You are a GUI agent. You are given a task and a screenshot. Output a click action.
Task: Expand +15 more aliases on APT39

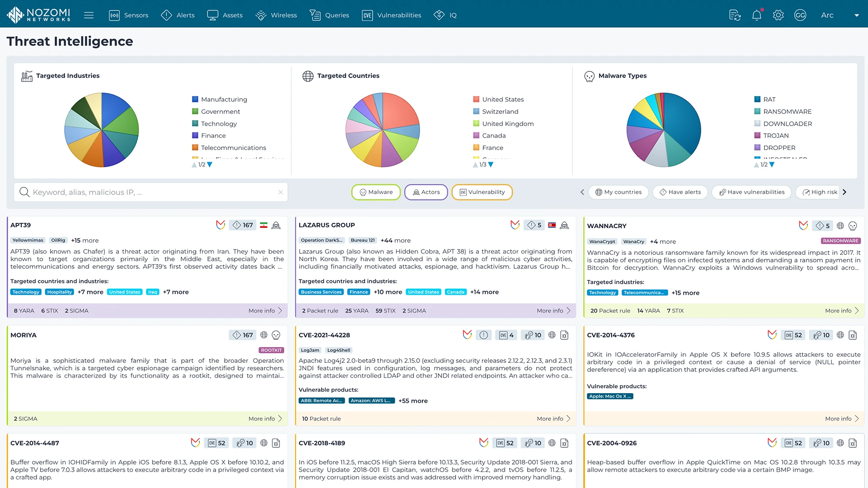coord(85,240)
